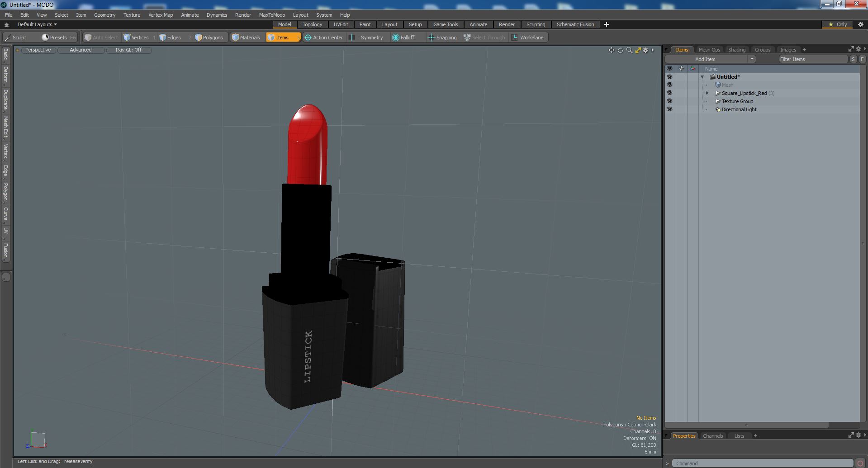Image resolution: width=868 pixels, height=468 pixels.
Task: Open the Add Item dropdown arrow
Action: (752, 59)
